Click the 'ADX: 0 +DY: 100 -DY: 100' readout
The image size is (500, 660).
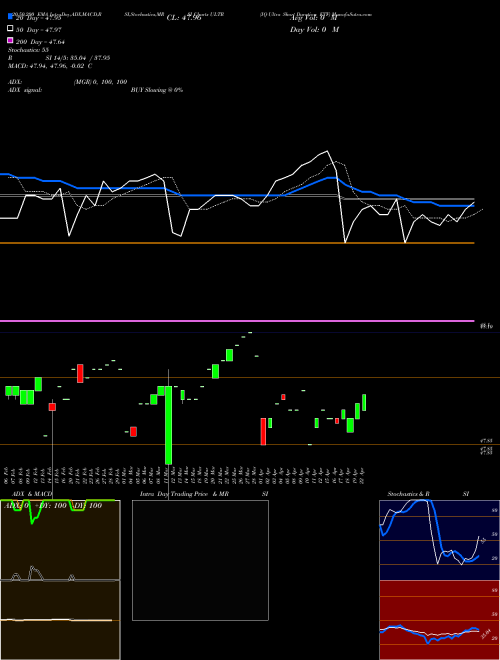tap(53, 505)
